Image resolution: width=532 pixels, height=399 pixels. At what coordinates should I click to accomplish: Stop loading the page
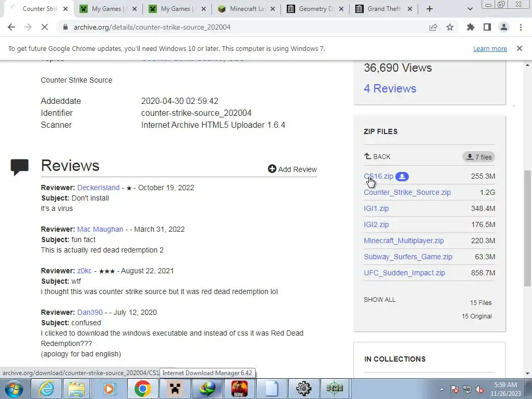point(45,27)
